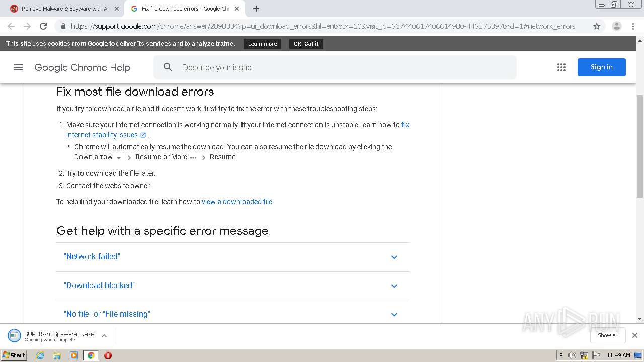This screenshot has height=362, width=644.
Task: Focus the Describe your issue search field
Action: tap(335, 67)
